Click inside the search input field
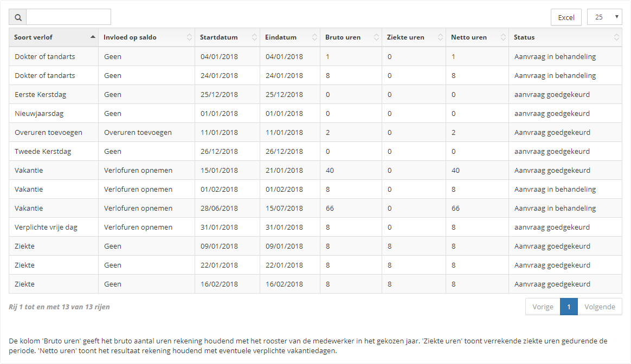Viewport: 631px width, 364px height. [x=68, y=17]
